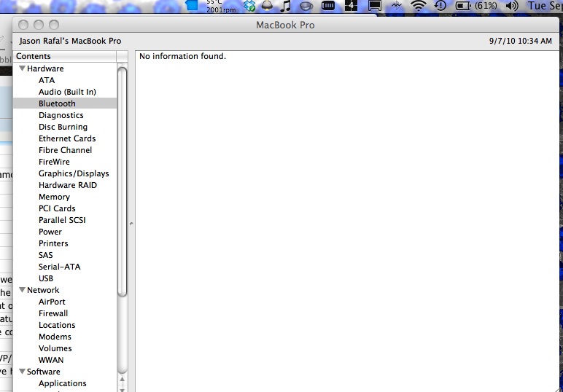The width and height of the screenshot is (563, 392).
Task: Select Audio (Built In) entry
Action: 68,92
